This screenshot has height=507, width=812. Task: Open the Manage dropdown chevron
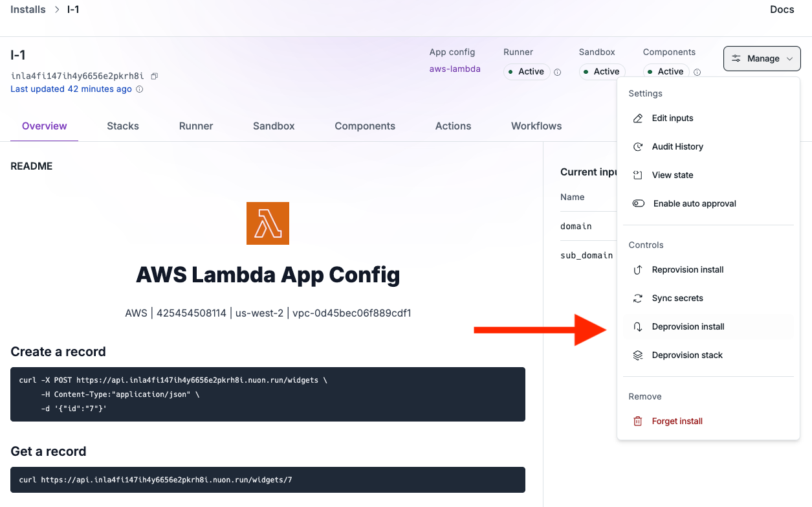pyautogui.click(x=789, y=59)
